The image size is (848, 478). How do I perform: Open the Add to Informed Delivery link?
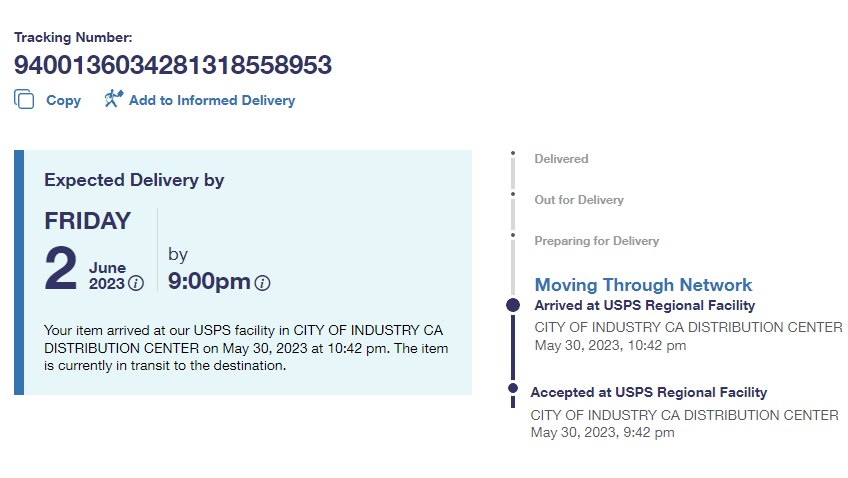pos(211,100)
